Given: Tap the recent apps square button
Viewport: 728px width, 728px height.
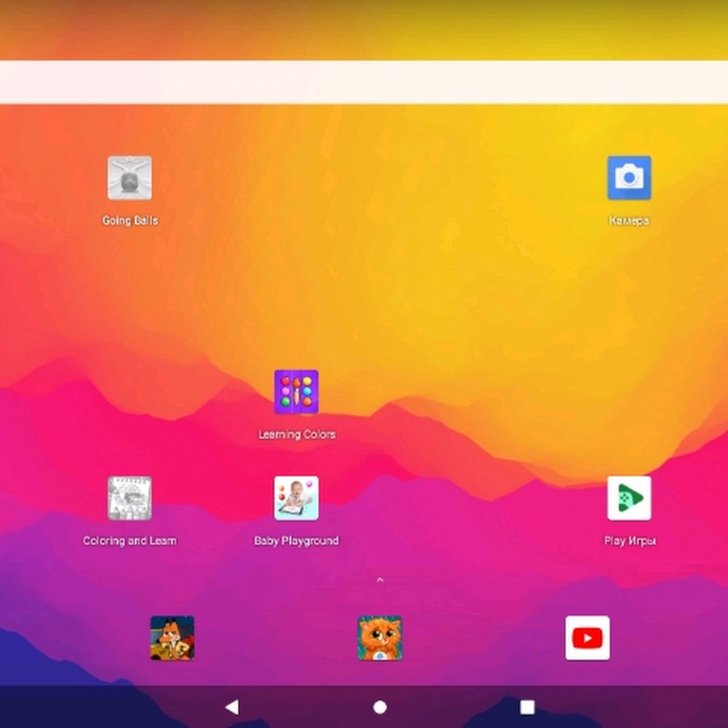Looking at the screenshot, I should coord(527,707).
